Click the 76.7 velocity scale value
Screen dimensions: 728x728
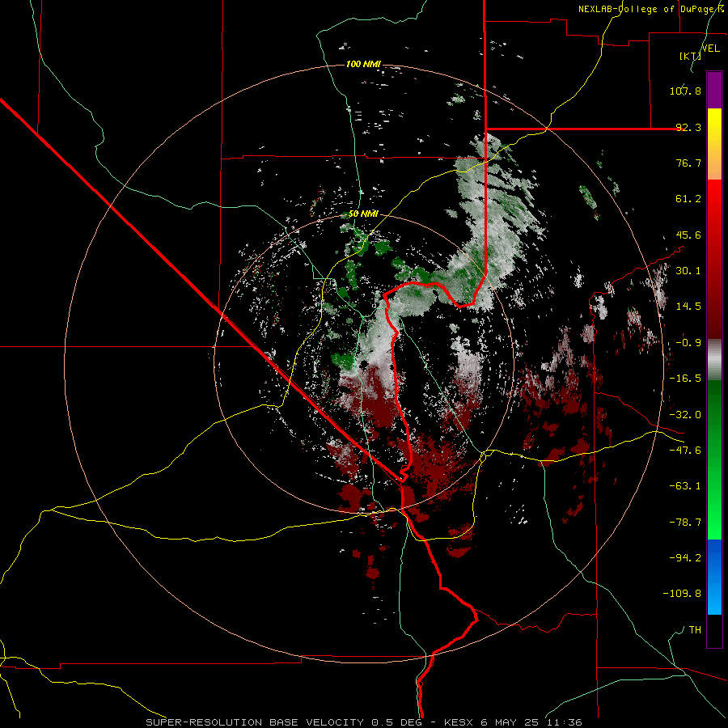(688, 163)
